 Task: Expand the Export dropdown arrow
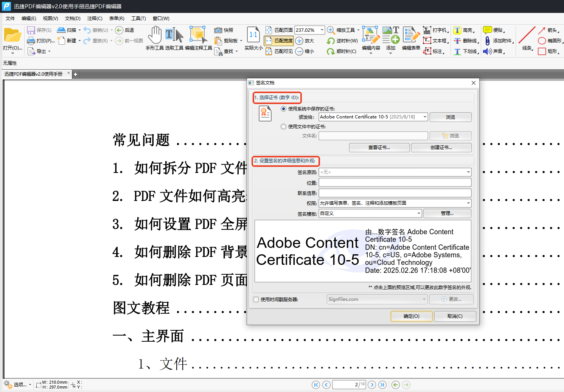coord(49,51)
